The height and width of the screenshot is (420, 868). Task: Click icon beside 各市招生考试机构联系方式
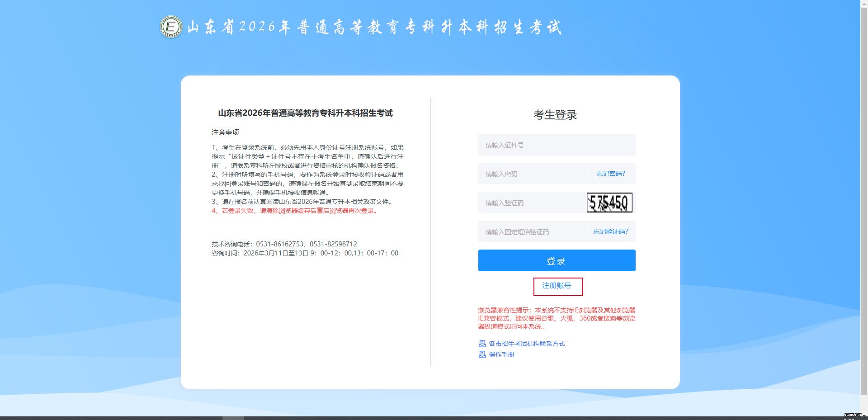coord(482,344)
